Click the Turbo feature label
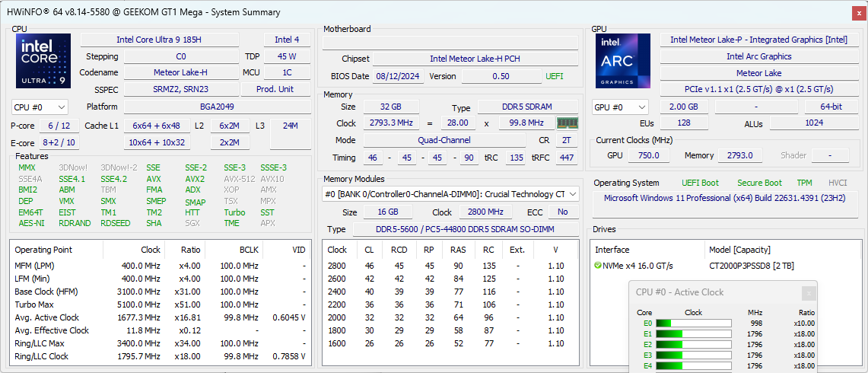Screen dimensions: 868x373 click(x=234, y=212)
